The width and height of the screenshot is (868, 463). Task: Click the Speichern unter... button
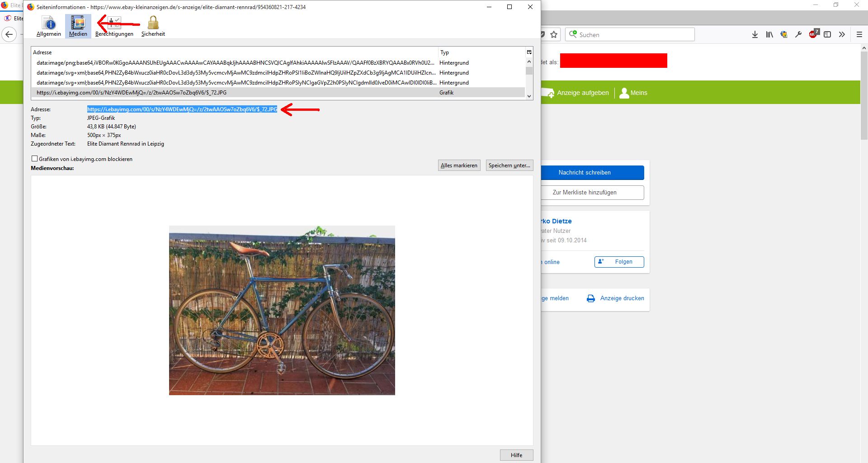(x=509, y=165)
